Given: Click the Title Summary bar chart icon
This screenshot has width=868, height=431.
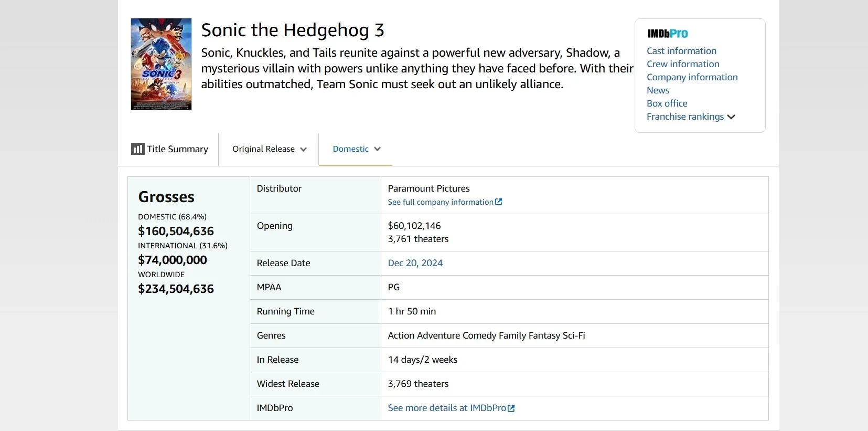Looking at the screenshot, I should tap(137, 149).
